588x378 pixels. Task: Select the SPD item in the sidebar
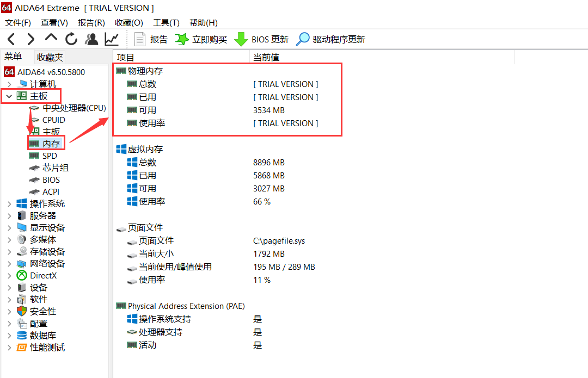[x=50, y=156]
